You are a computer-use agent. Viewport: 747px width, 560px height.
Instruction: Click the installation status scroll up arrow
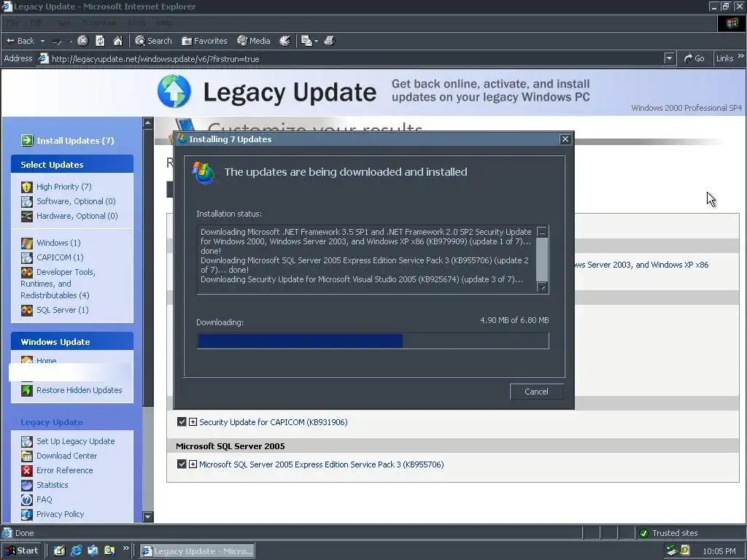tap(542, 232)
